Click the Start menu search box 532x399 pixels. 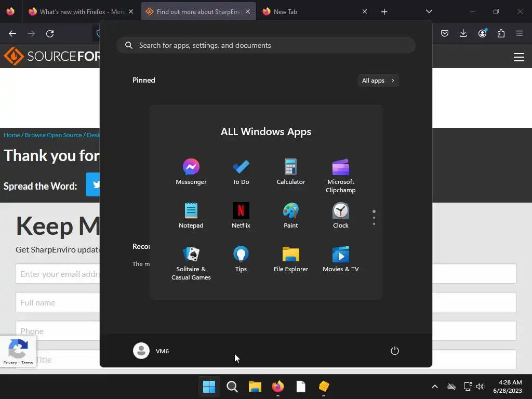[266, 45]
